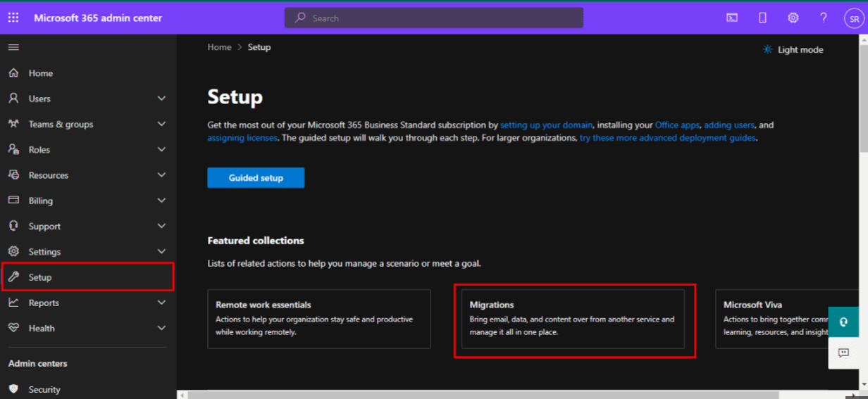The height and width of the screenshot is (399, 868).
Task: Open the Migrations collection card
Action: pos(573,319)
